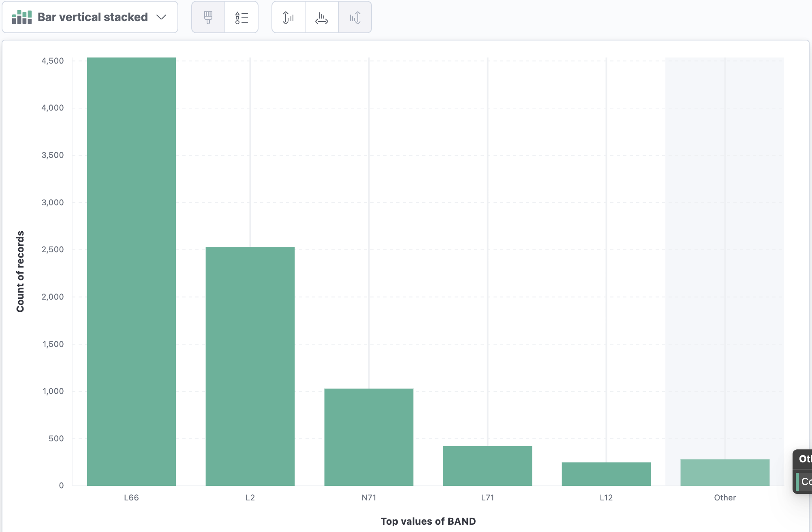Open visual options brush icon
Image resolution: width=812 pixels, height=532 pixels.
pyautogui.click(x=208, y=17)
